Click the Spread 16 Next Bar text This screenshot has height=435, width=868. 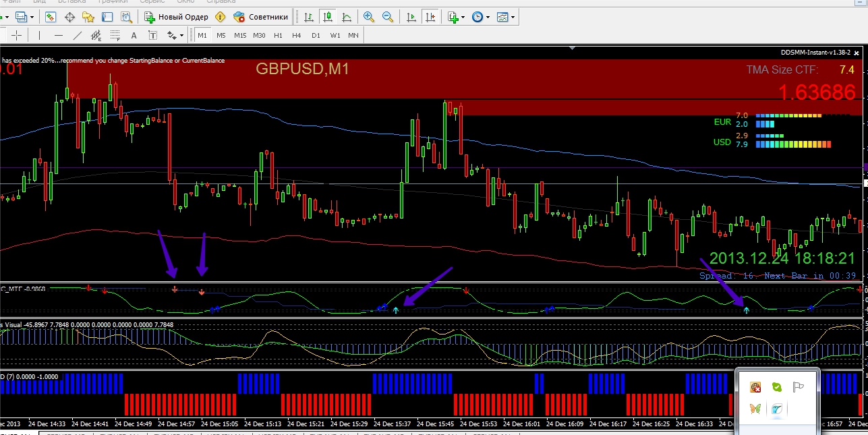778,275
